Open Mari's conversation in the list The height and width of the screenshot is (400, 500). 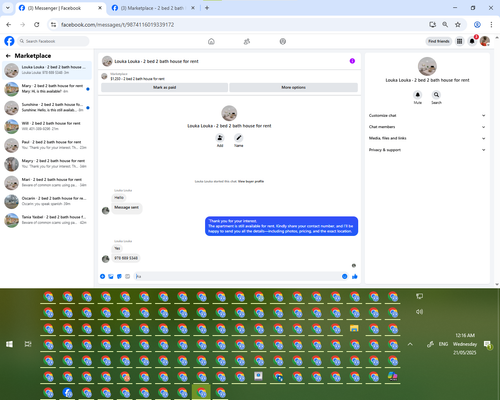47,182
